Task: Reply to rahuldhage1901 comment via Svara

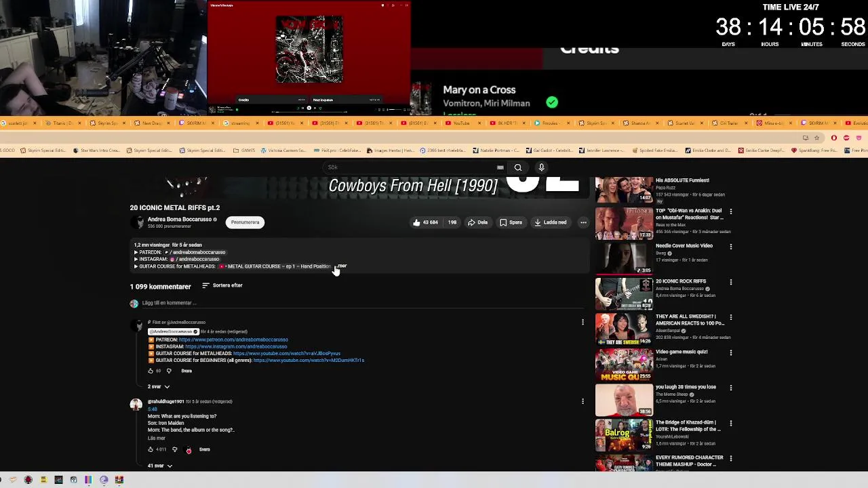Action: pyautogui.click(x=204, y=449)
